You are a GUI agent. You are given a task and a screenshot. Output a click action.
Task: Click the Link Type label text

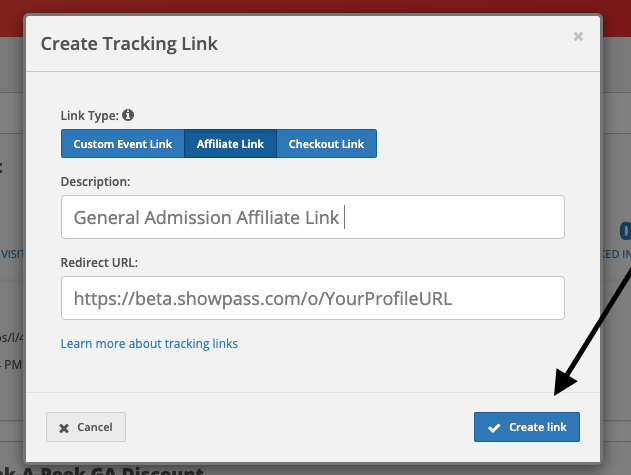(x=89, y=116)
